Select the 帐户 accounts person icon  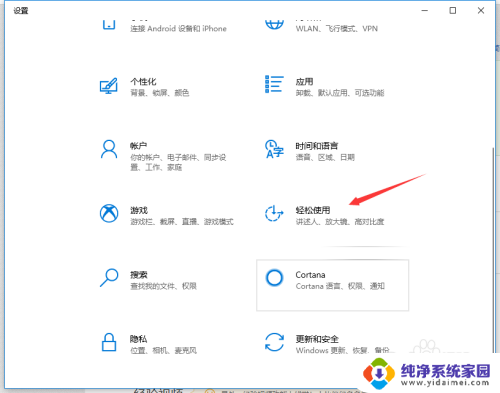109,149
